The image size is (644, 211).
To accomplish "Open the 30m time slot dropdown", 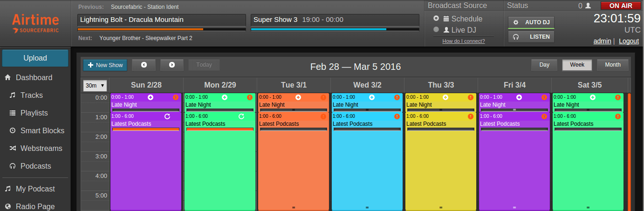I will coord(95,86).
